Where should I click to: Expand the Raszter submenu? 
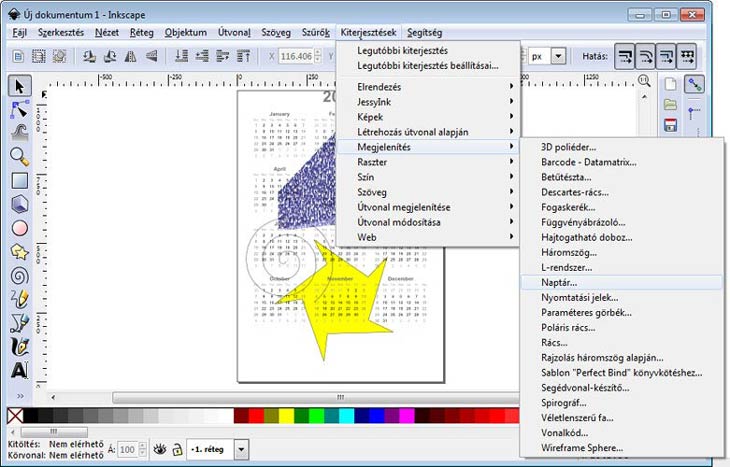tap(427, 161)
